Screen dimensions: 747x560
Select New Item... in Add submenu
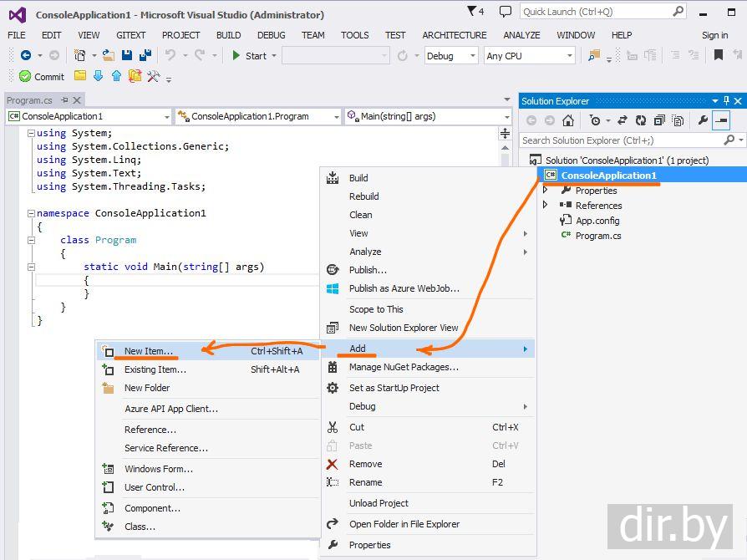click(x=149, y=351)
